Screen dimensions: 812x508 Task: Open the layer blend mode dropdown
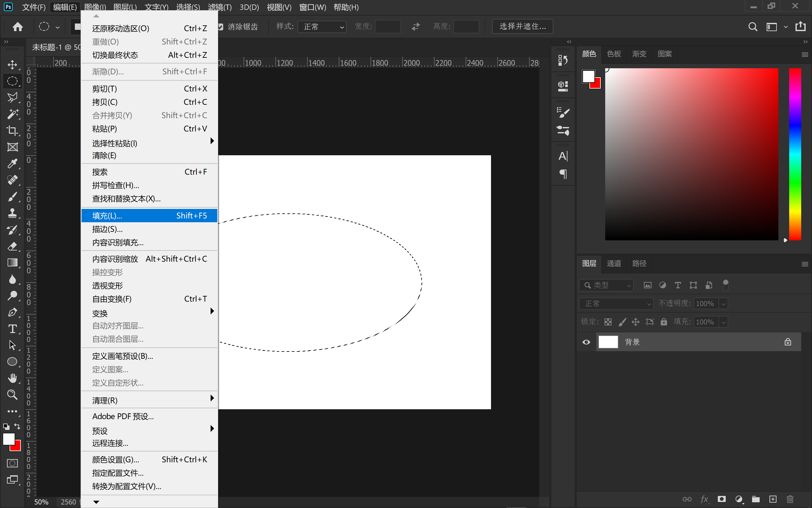[x=616, y=304]
